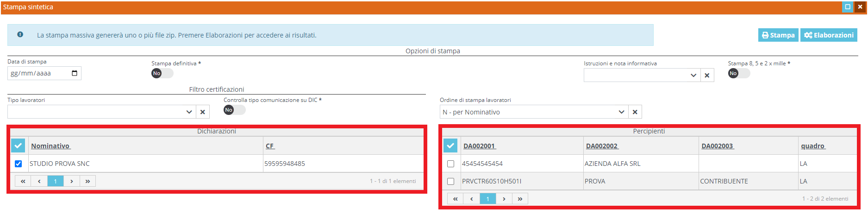The image size is (868, 215).
Task: Uncheck the STUDIO PROVA SNC row checkbox
Action: point(19,164)
